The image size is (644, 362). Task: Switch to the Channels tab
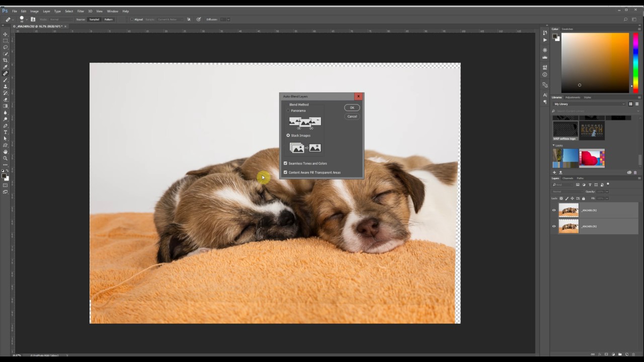568,178
